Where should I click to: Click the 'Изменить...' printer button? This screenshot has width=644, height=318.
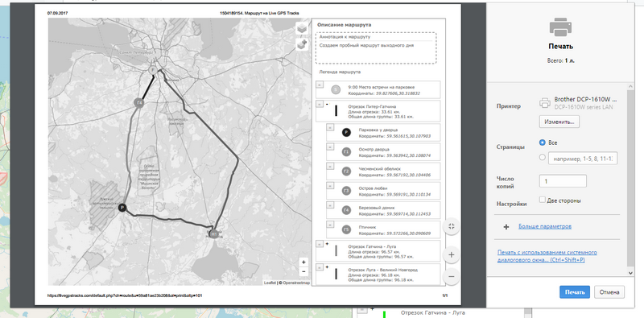[559, 122]
